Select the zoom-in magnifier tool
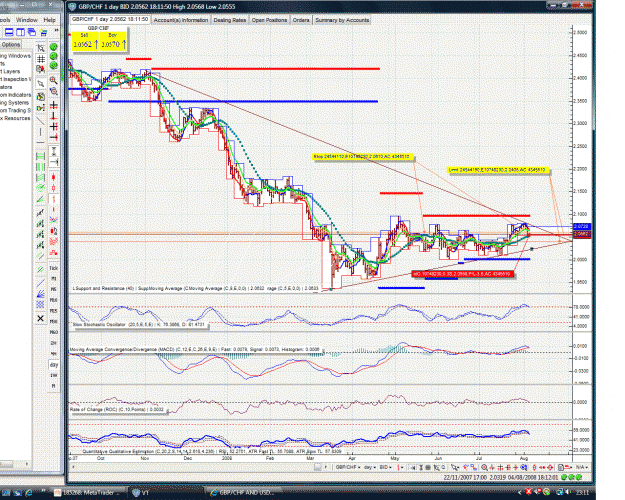625x500 pixels. pos(53,81)
